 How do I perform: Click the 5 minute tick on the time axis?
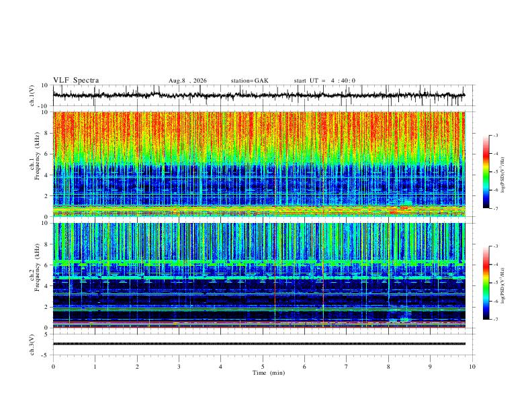point(263,367)
